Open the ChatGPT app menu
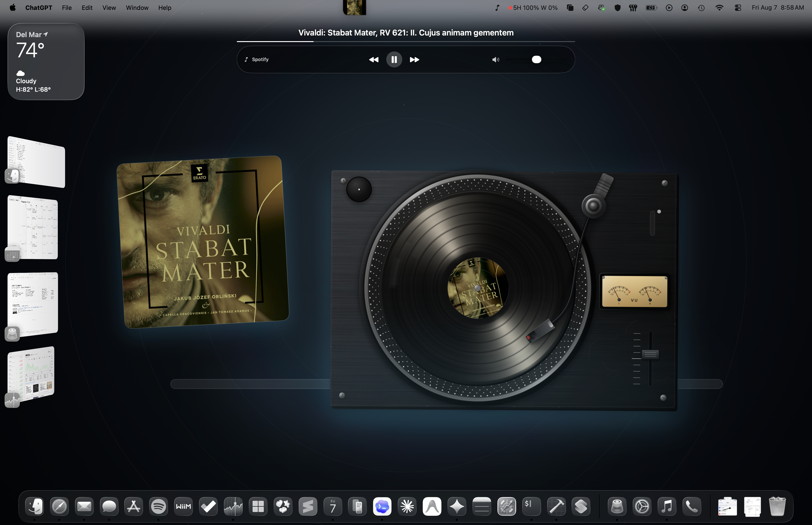The height and width of the screenshot is (525, 812). click(x=39, y=8)
